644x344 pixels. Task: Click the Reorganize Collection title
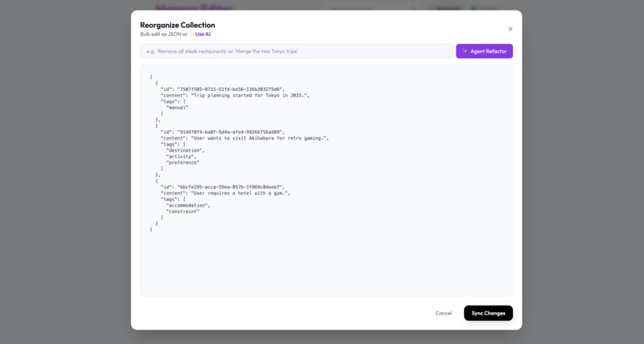tap(177, 25)
